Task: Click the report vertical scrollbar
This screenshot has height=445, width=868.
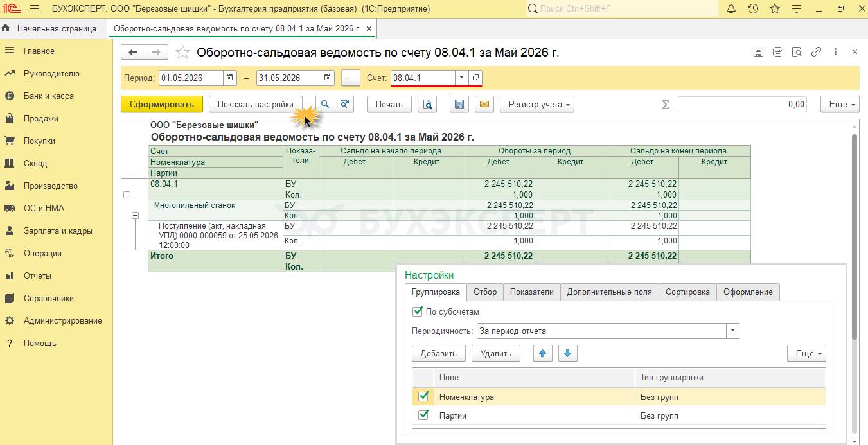Action: point(855,238)
